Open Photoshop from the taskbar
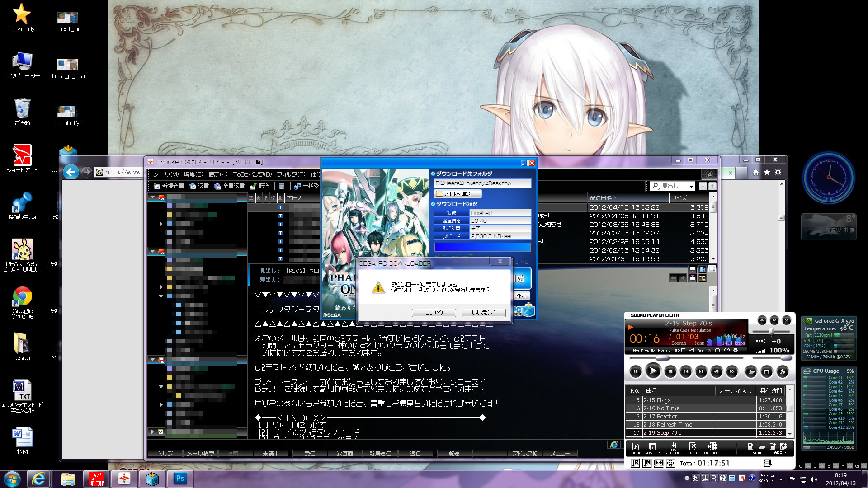The image size is (868, 488). 180,479
